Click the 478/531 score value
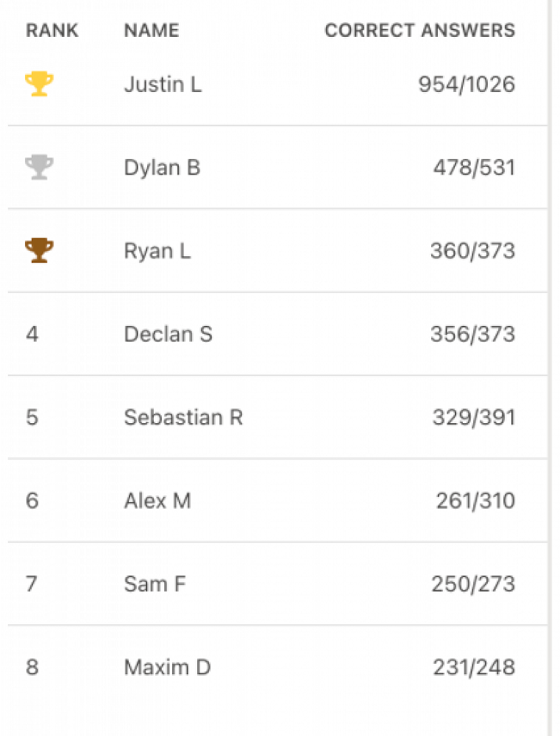This screenshot has height=736, width=560. pyautogui.click(x=474, y=168)
